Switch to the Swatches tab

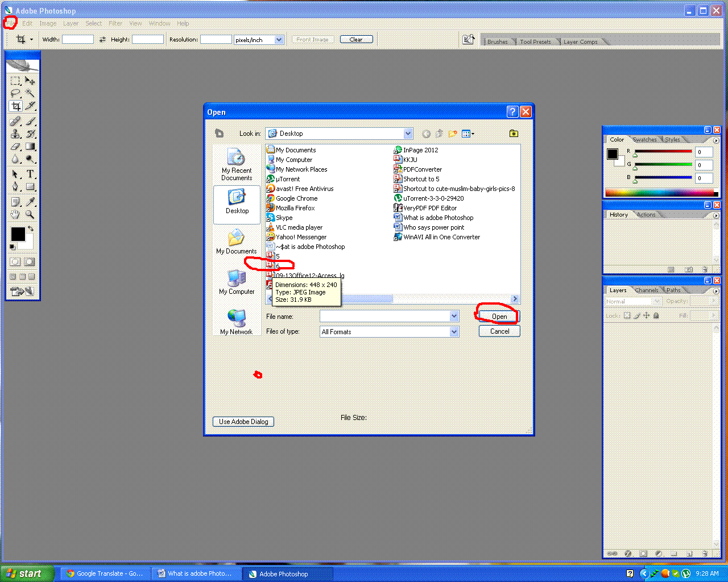point(644,140)
